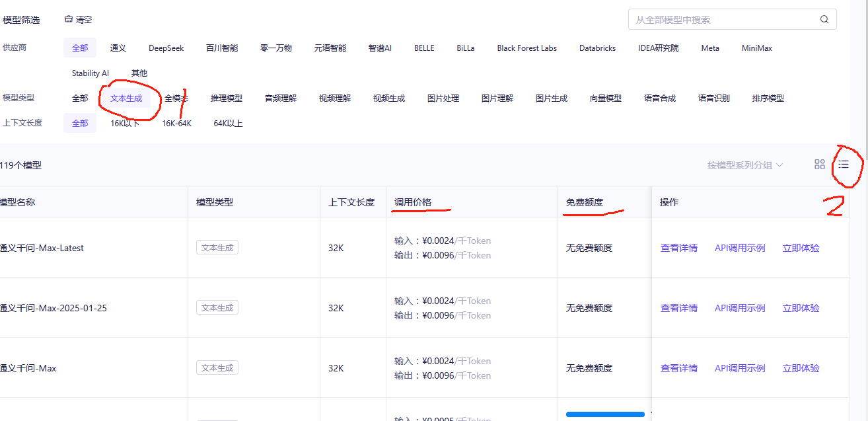Filter supplier by Stability AI
The height and width of the screenshot is (421, 868).
[x=90, y=73]
